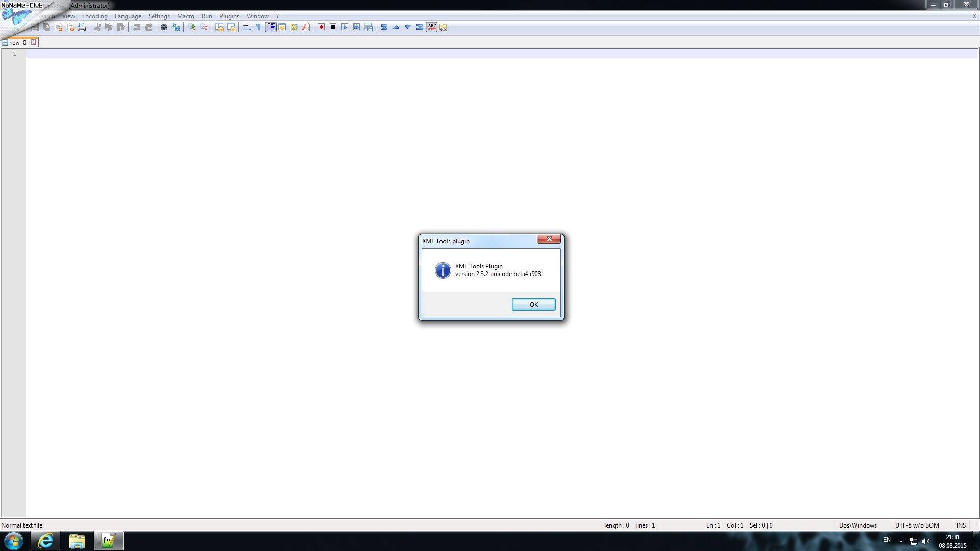Click OK in the XML Tools plugin dialog
The height and width of the screenshot is (551, 980).
pyautogui.click(x=533, y=305)
